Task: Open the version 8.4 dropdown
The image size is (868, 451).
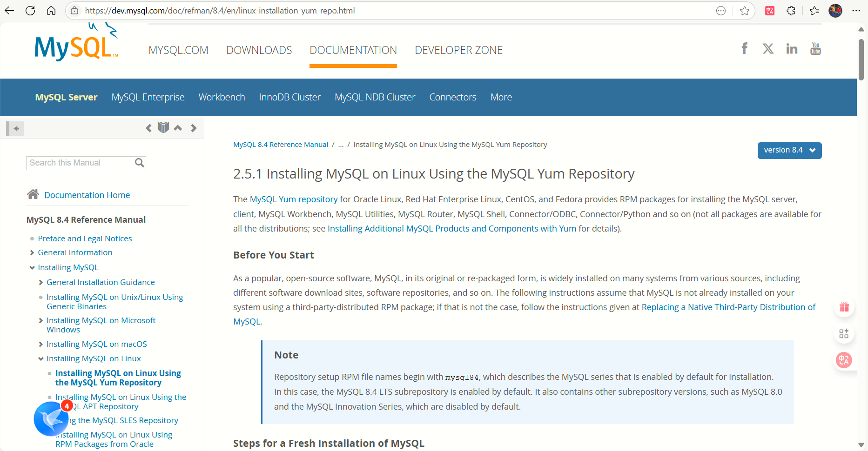Action: tap(789, 150)
